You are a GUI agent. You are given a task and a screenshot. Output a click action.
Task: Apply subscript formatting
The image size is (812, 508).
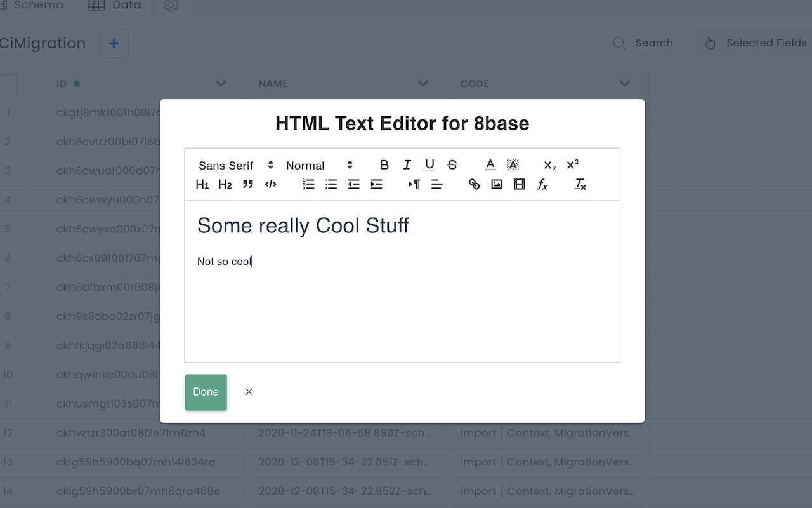pos(550,165)
